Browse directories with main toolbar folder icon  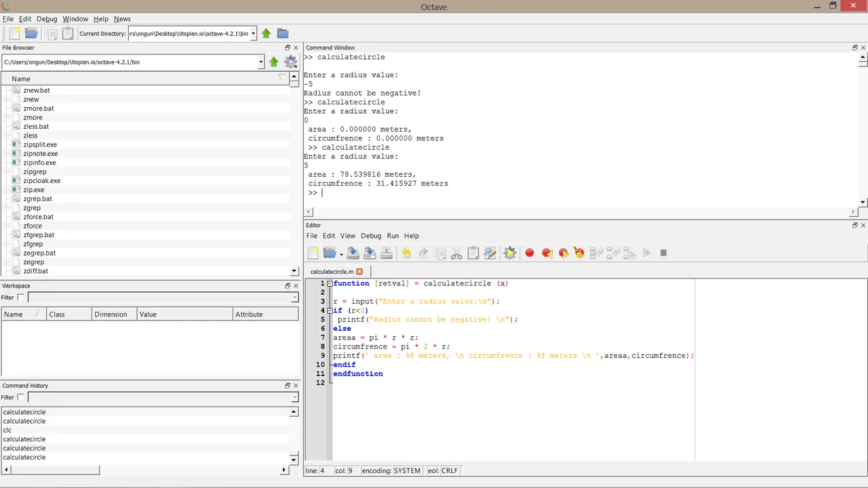(x=283, y=33)
